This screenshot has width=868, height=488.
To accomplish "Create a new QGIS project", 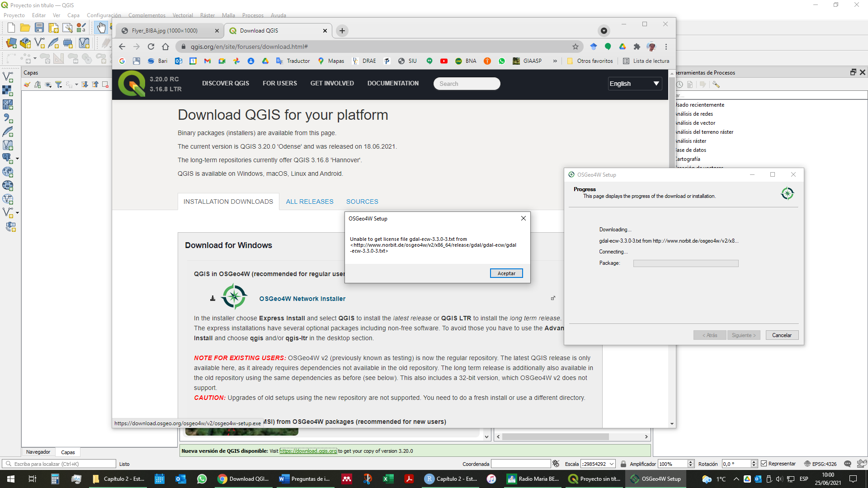I will click(11, 28).
